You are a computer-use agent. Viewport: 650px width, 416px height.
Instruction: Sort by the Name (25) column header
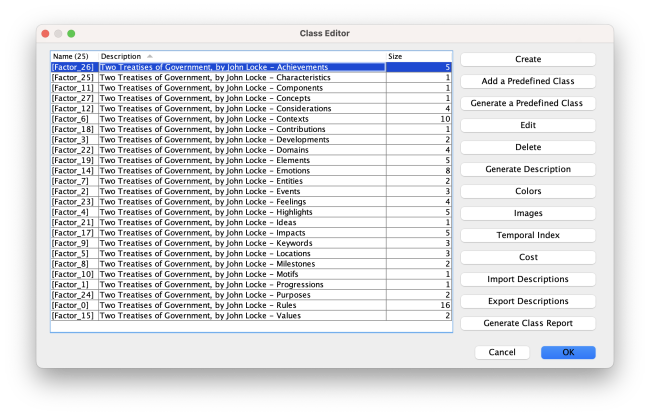pos(75,56)
